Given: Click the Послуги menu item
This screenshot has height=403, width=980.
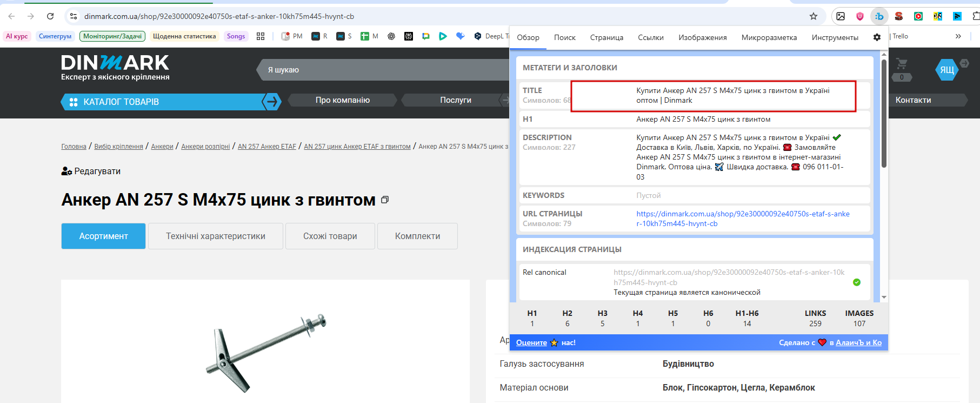Looking at the screenshot, I should point(456,100).
